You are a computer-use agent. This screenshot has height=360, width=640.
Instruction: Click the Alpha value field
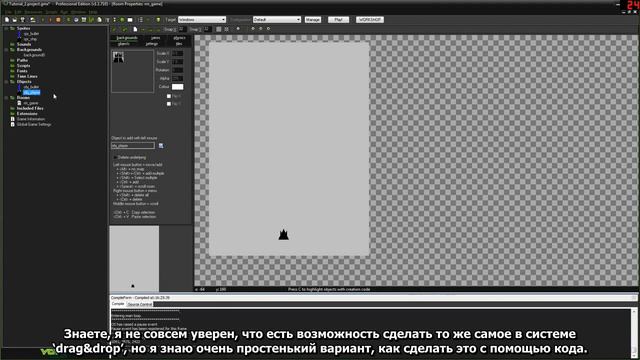tap(178, 78)
